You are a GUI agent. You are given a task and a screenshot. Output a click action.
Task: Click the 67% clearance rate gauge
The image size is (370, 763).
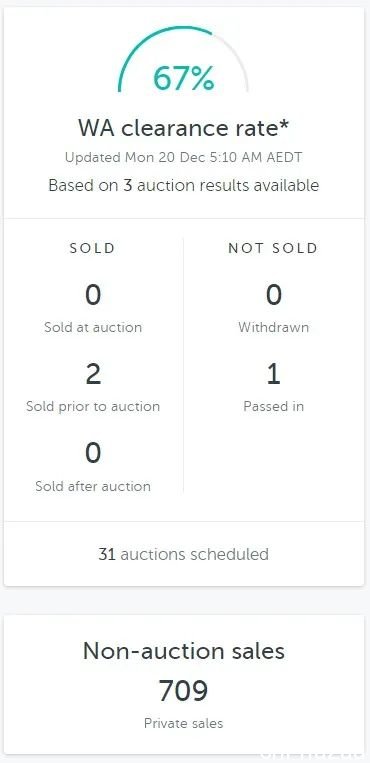pyautogui.click(x=184, y=60)
